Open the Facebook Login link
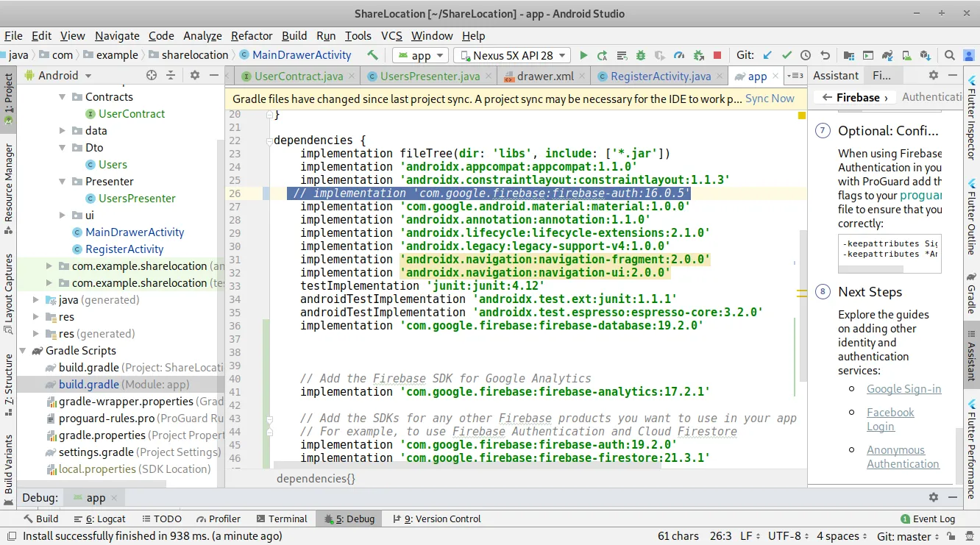This screenshot has width=980, height=545. 890,419
